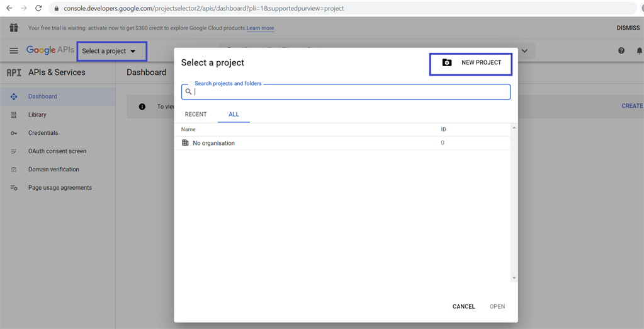Reload the page with refresh icon
The image size is (644, 329).
coord(38,8)
